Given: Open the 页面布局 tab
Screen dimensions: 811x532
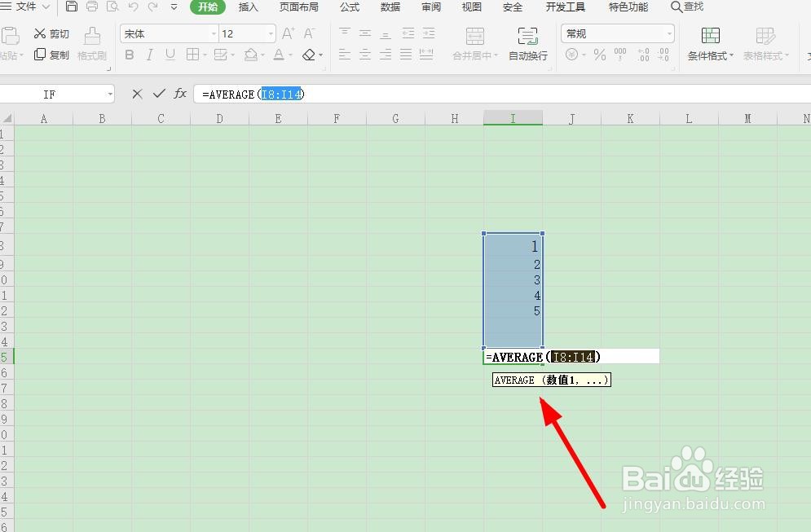Looking at the screenshot, I should (299, 7).
